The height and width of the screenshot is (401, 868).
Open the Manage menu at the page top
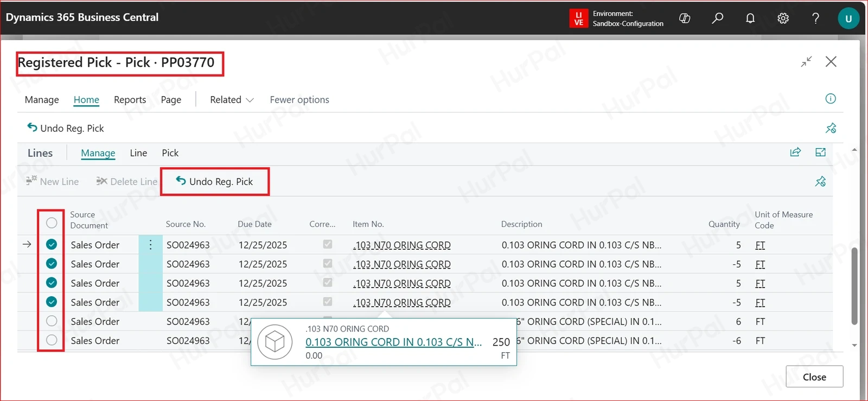(42, 99)
